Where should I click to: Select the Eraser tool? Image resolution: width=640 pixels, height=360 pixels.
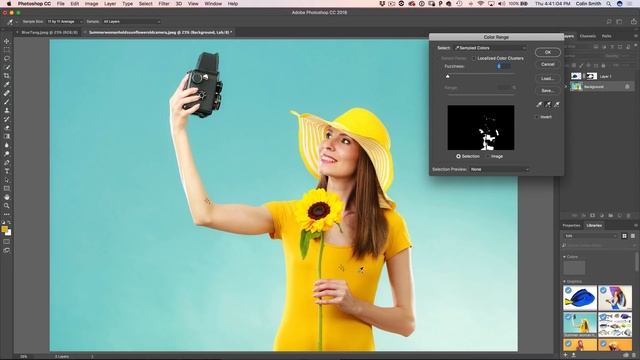point(7,128)
